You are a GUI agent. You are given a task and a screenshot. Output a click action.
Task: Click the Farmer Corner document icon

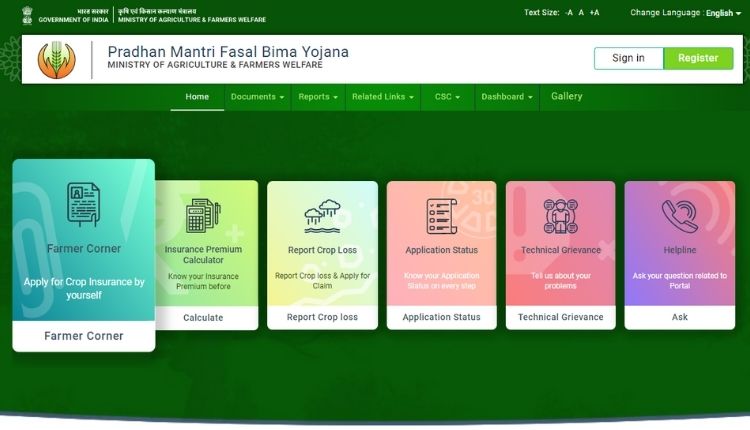84,204
